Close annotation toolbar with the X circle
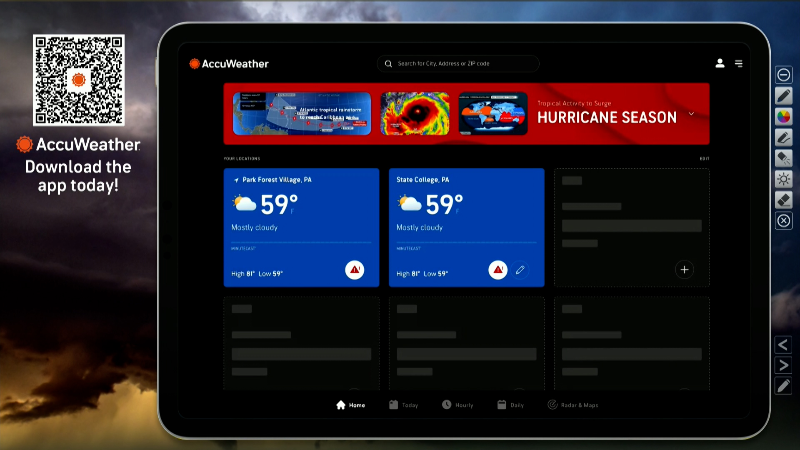Screen dimensions: 800x450 784,221
